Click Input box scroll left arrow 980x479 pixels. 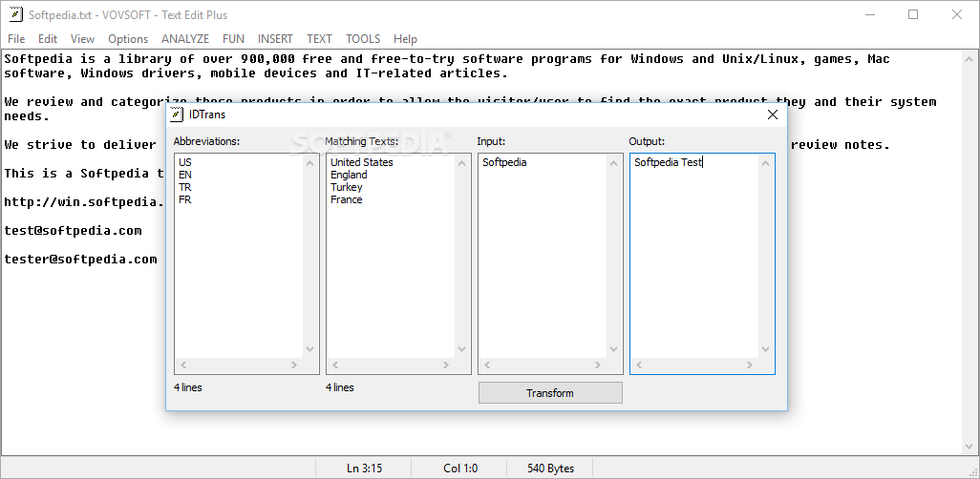pyautogui.click(x=487, y=364)
